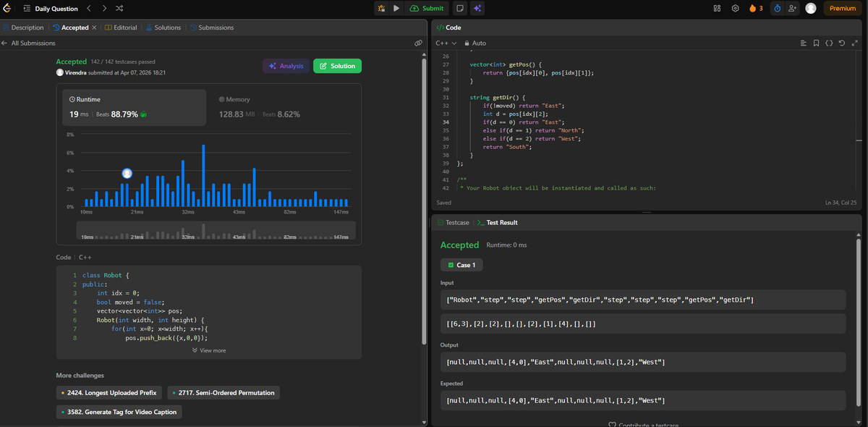Open 2717. Semi-Ordered Permutation challenge
Viewport: 868px width, 427px height.
tap(224, 392)
